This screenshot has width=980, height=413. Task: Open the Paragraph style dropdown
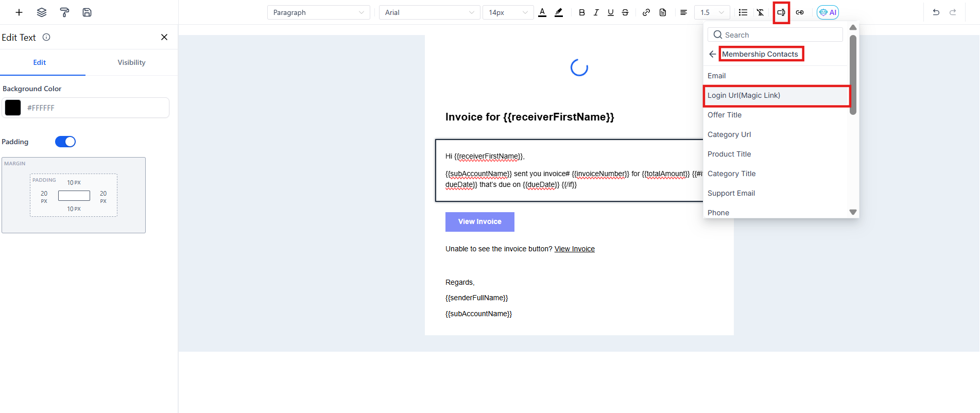[318, 12]
